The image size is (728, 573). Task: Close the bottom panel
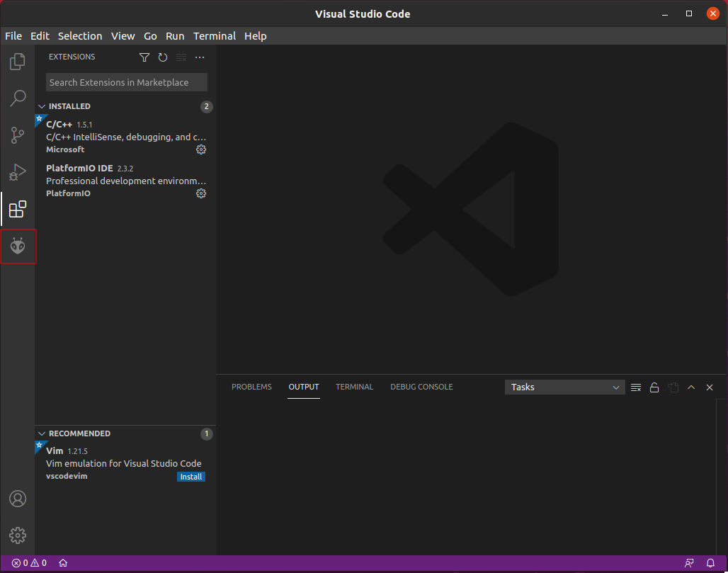[710, 387]
